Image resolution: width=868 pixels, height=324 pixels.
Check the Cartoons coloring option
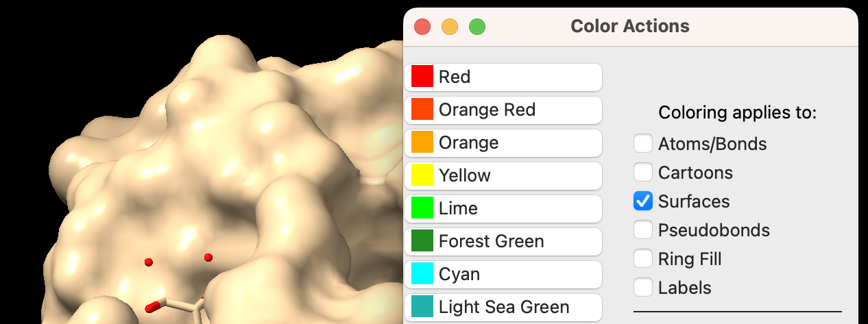642,173
